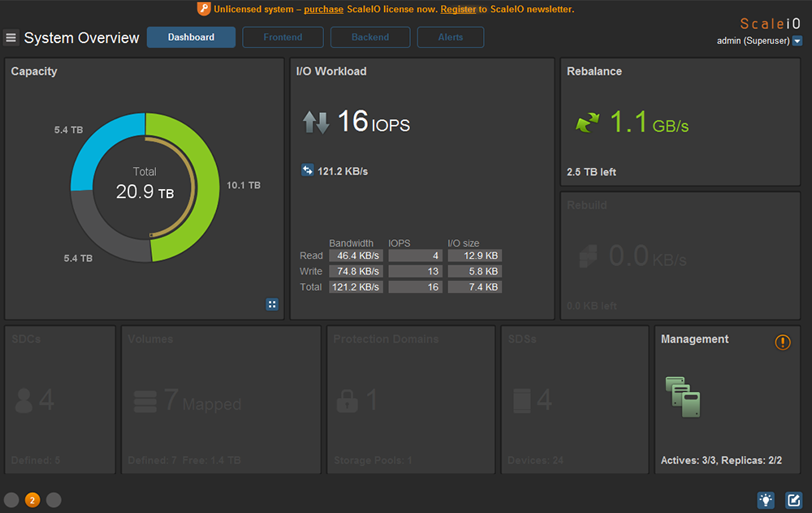Open the hamburger menu next to System Overview
The height and width of the screenshot is (513, 812).
pos(11,38)
